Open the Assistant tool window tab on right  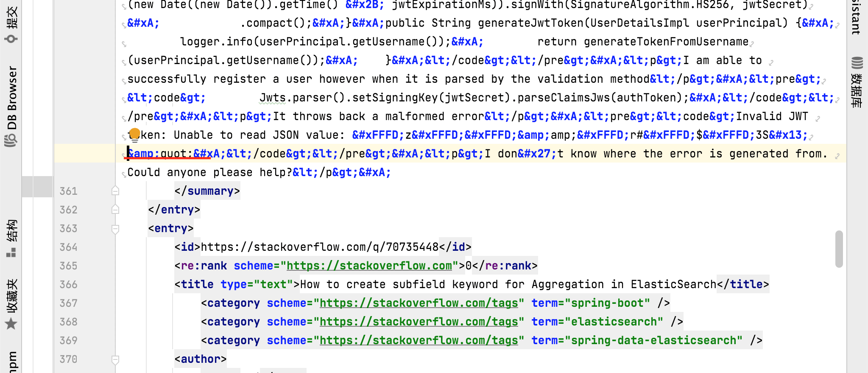[857, 17]
